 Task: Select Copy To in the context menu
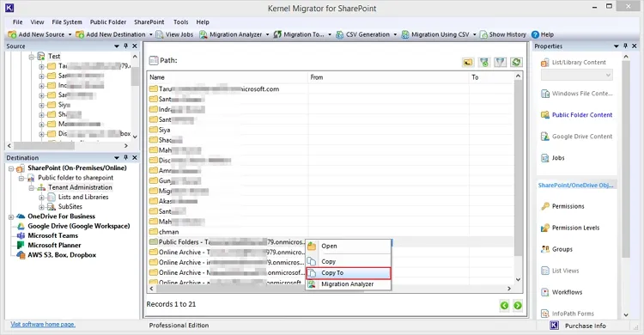(349, 273)
